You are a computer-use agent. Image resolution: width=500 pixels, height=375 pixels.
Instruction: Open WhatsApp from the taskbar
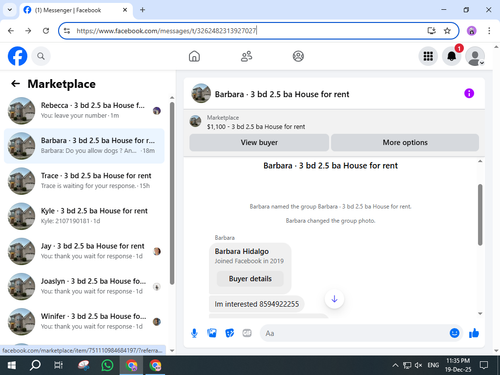pyautogui.click(x=107, y=365)
